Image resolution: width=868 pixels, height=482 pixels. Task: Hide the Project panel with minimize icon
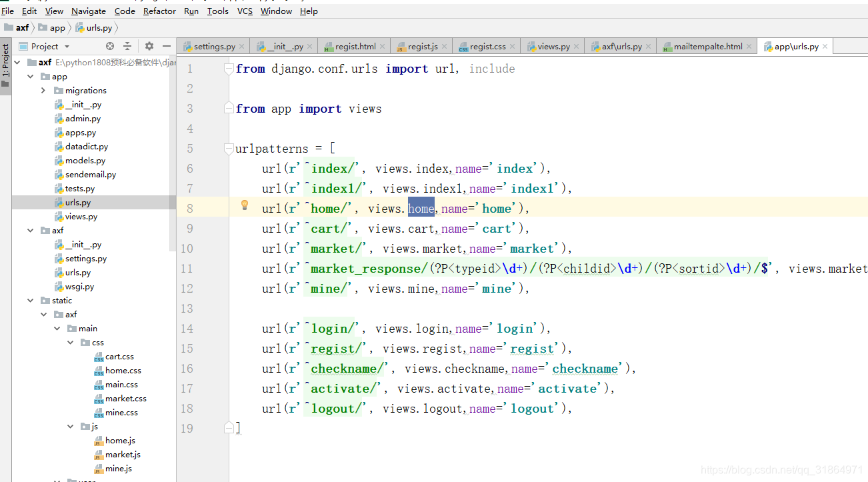pos(167,46)
